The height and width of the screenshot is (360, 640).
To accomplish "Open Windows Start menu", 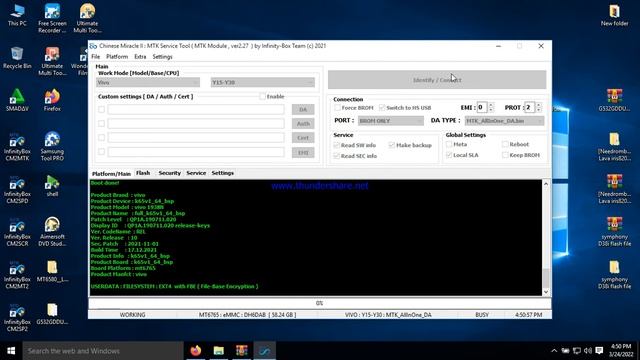I will tap(11, 351).
